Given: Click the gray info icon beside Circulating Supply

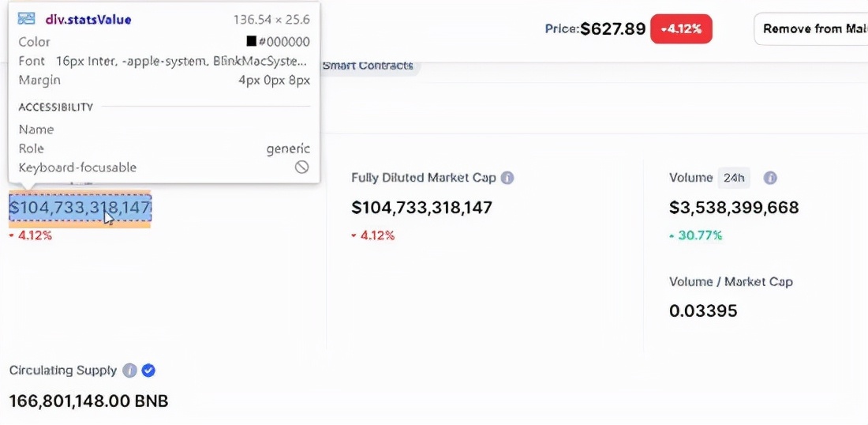Looking at the screenshot, I should [x=129, y=370].
